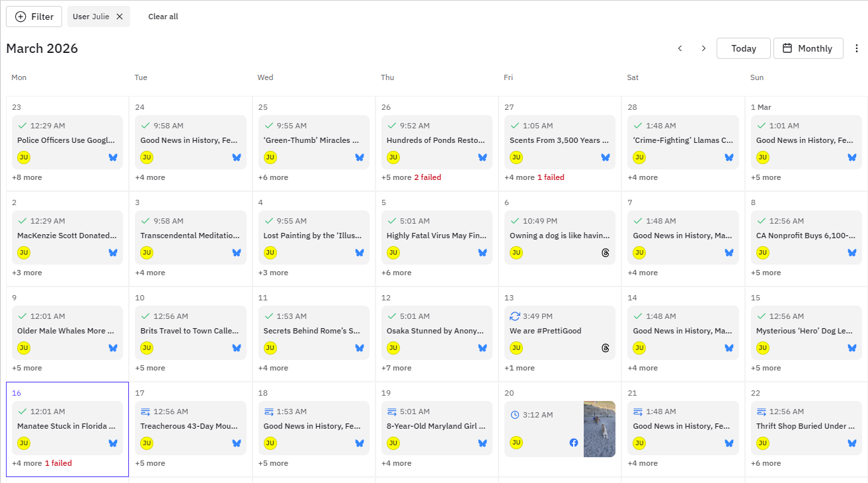Select the date 16 cell header
868x483 pixels.
pos(17,393)
